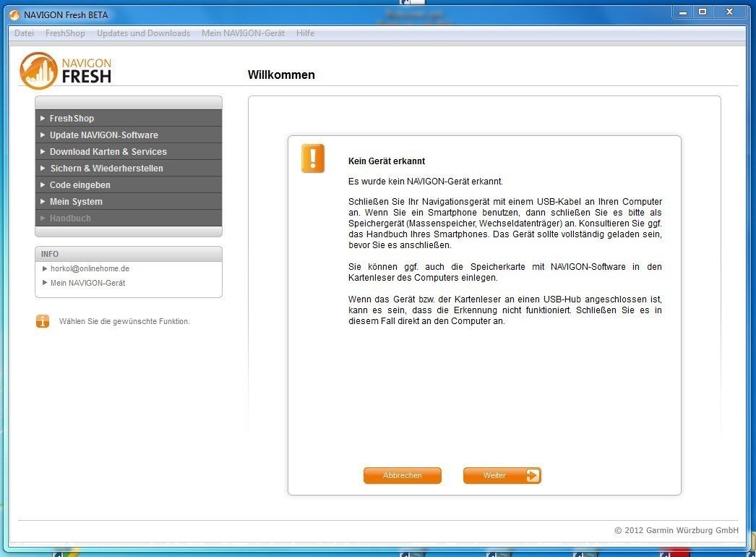Click the NAVIGON title bar app icon
This screenshot has width=756, height=557.
14,15
